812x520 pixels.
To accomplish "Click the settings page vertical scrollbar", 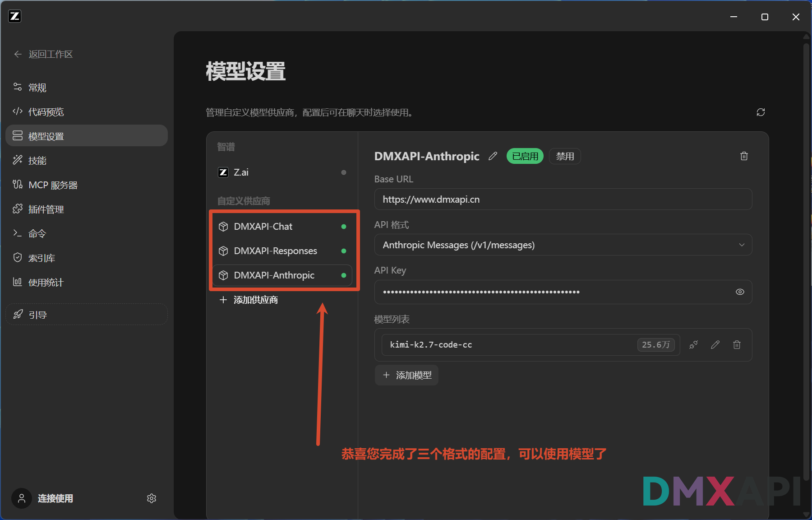I will 807,262.
